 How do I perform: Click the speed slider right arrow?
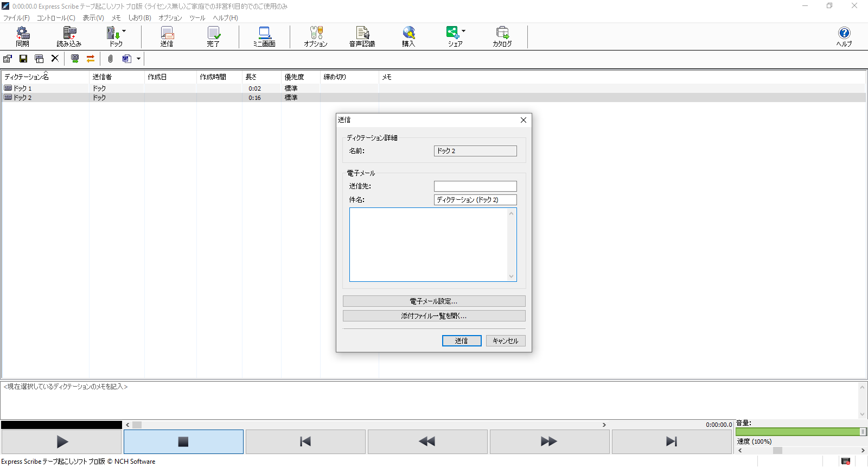tap(863, 451)
